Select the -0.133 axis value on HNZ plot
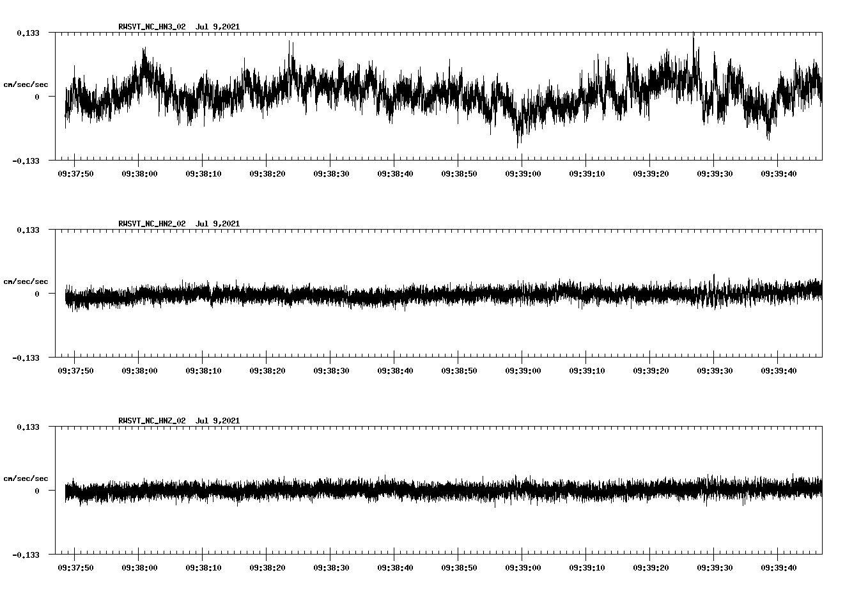 pos(26,555)
